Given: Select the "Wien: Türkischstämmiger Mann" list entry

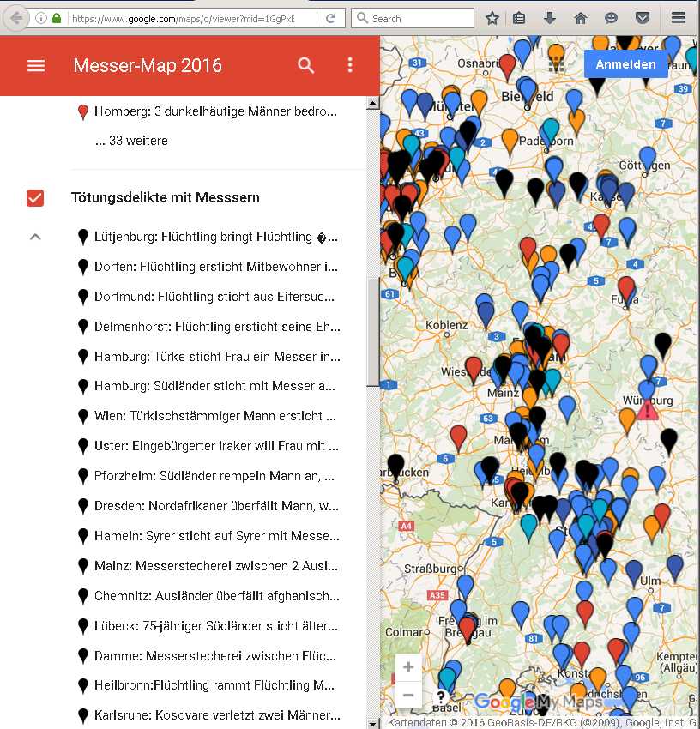Looking at the screenshot, I should pos(215,417).
